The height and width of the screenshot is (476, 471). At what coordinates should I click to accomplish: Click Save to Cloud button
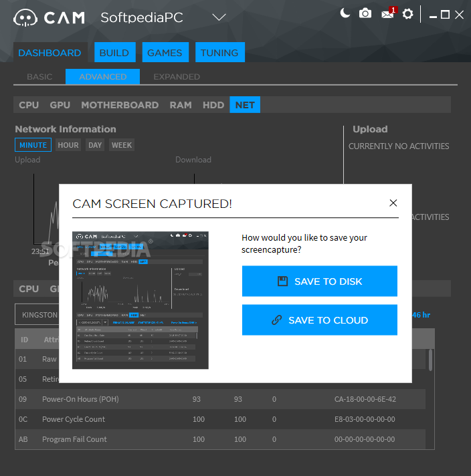[320, 320]
